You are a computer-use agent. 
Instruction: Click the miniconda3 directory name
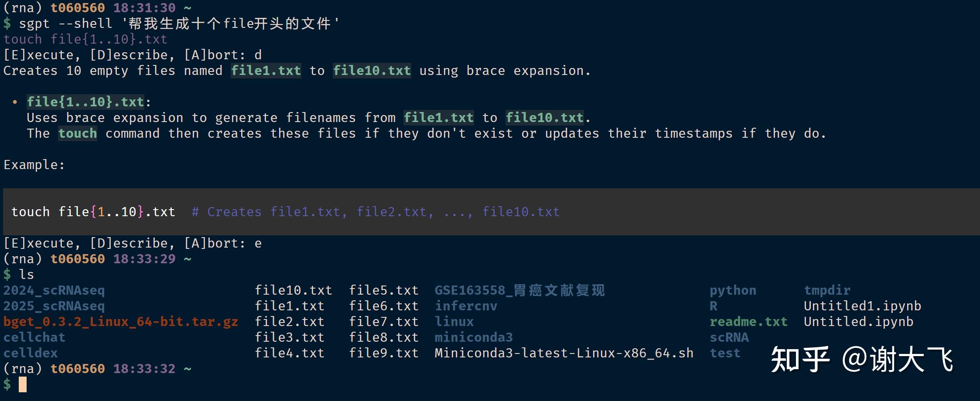pyautogui.click(x=474, y=337)
